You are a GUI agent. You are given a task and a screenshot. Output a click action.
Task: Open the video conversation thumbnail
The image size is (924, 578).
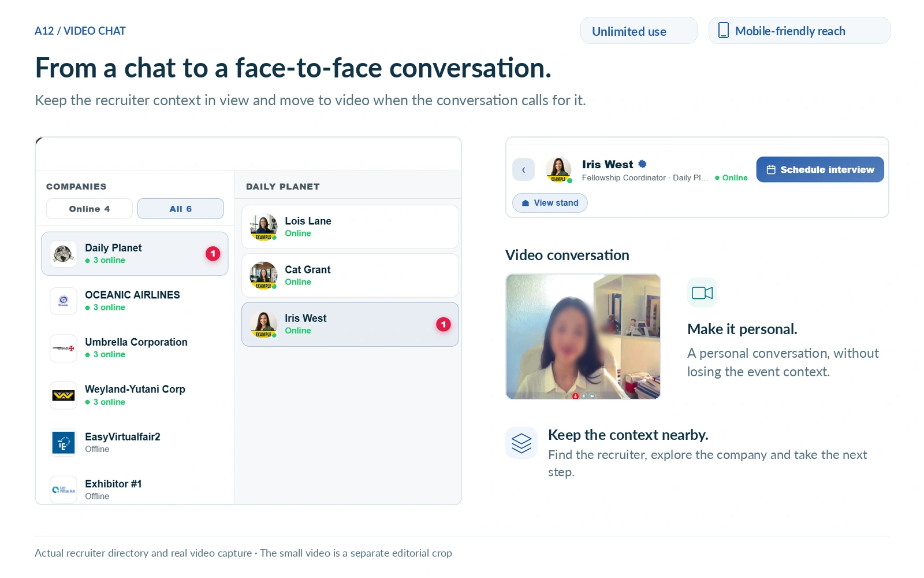(583, 336)
